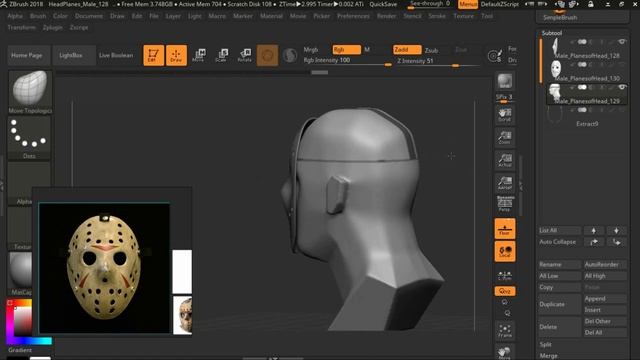Toggle visibility eye of Male_PlanesofHead_128
Screen dimensions: 640x360
(x=622, y=42)
